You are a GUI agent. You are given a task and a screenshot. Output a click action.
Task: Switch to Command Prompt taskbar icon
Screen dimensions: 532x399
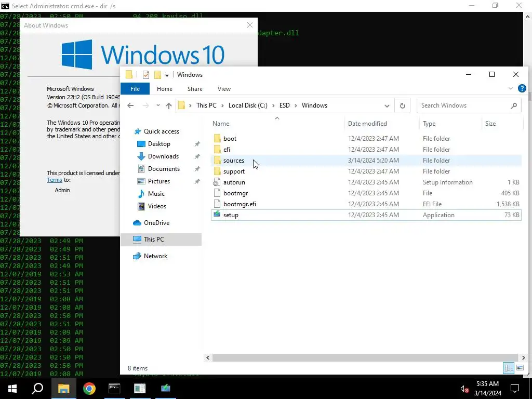[x=114, y=389]
